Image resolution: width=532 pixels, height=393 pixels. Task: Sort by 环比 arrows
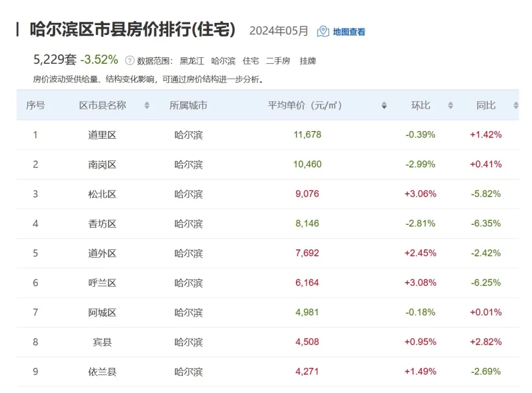click(450, 105)
